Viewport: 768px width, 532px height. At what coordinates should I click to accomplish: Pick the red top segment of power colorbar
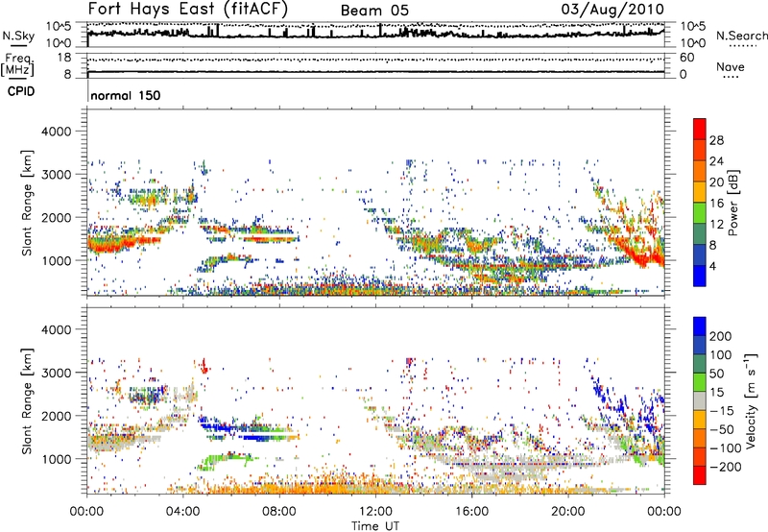(700, 129)
